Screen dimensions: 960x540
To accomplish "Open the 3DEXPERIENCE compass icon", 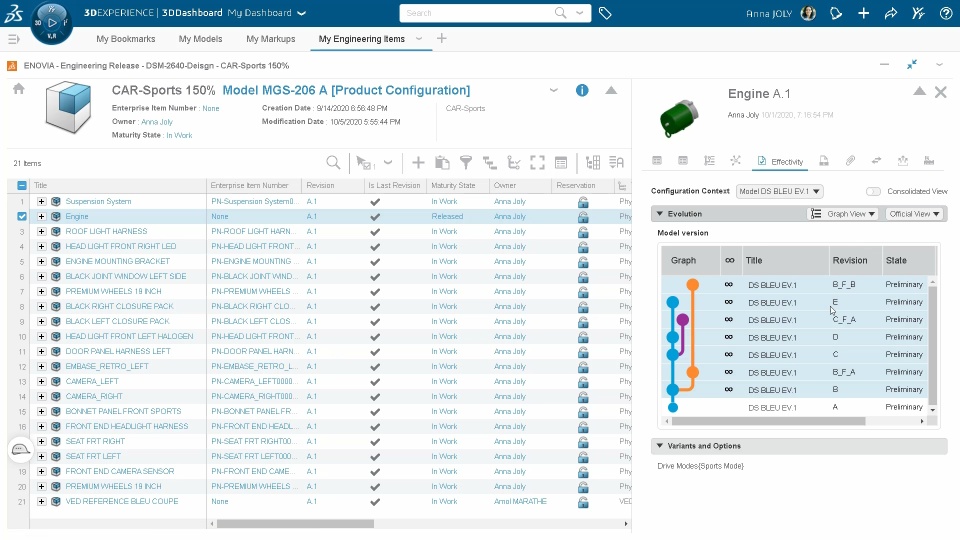I will click(x=51, y=23).
